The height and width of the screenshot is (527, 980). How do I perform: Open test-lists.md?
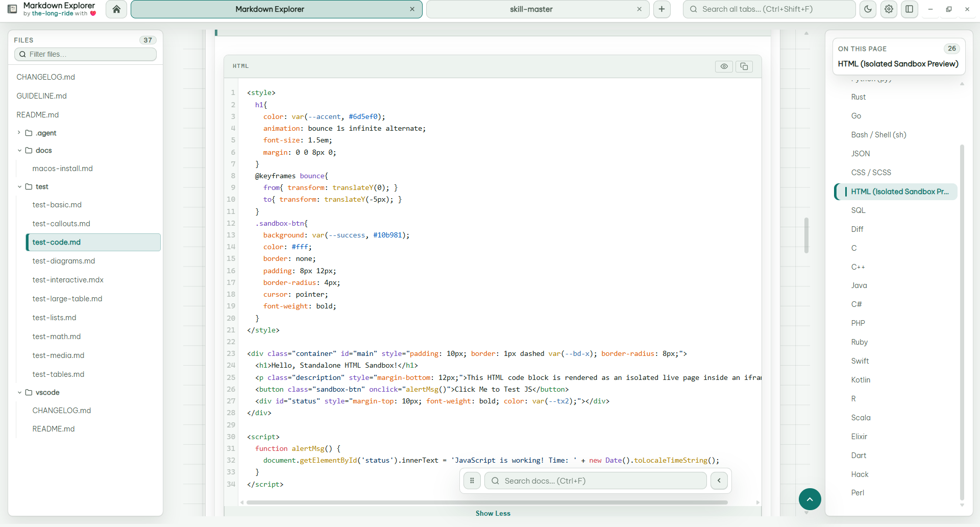[54, 318]
